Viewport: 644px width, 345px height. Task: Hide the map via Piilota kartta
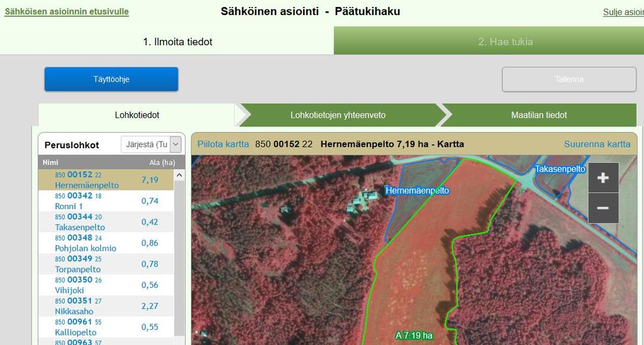coord(223,144)
